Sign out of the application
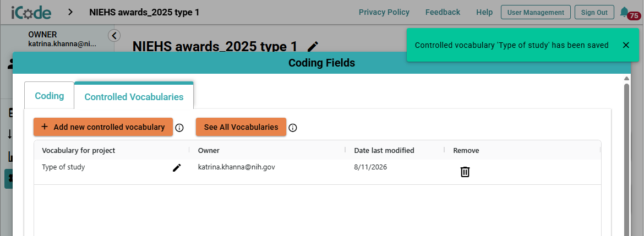This screenshot has width=644, height=236. tap(594, 12)
